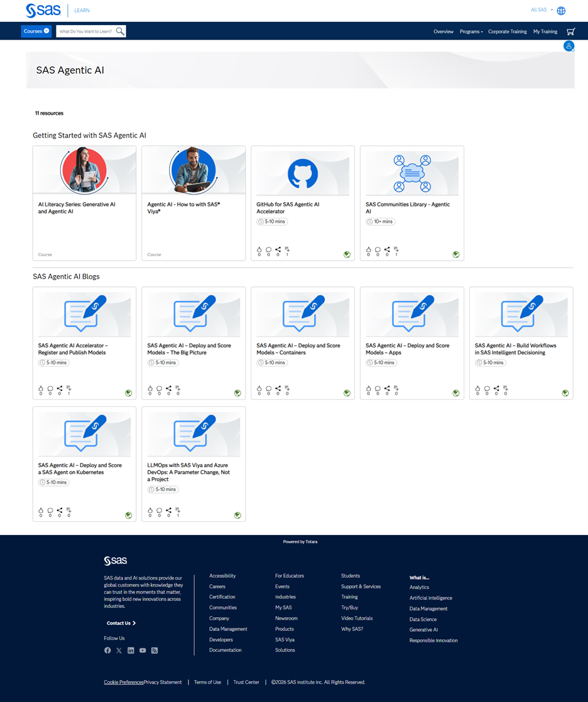Open SAS LinkedIn page from footer

pyautogui.click(x=131, y=651)
